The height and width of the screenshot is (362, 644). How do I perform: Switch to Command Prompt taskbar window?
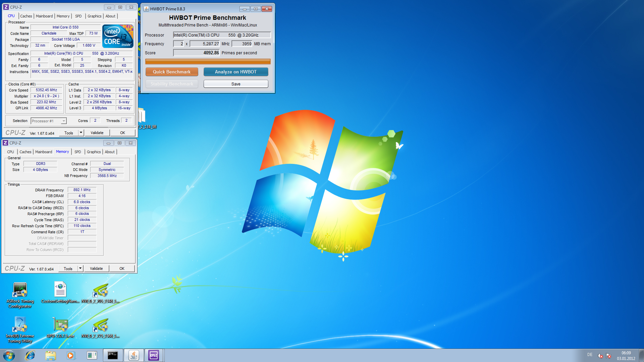[113, 355]
